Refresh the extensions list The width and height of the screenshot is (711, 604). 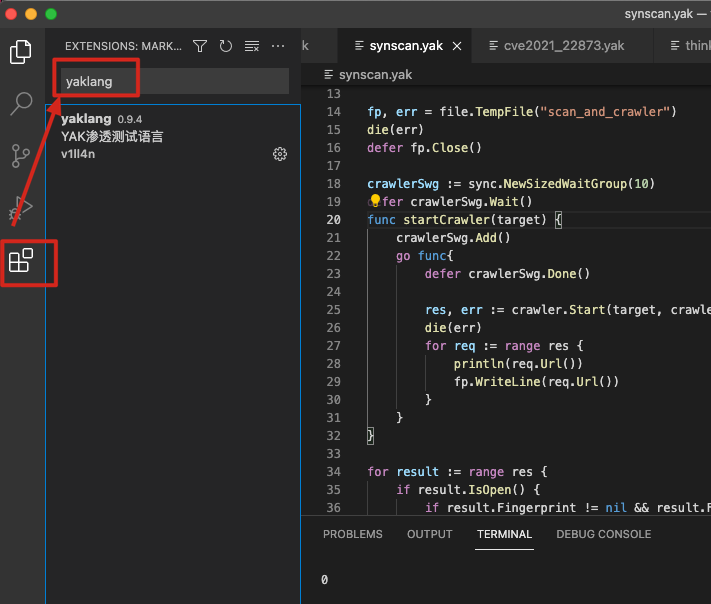tap(226, 46)
